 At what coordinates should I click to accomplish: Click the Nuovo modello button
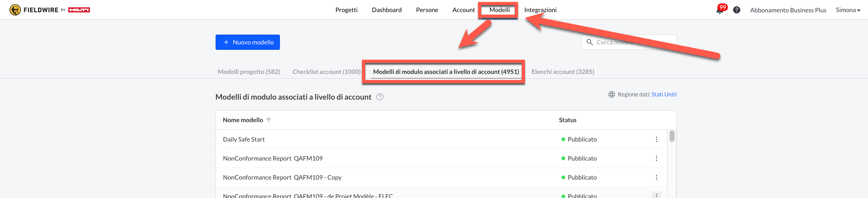(247, 42)
